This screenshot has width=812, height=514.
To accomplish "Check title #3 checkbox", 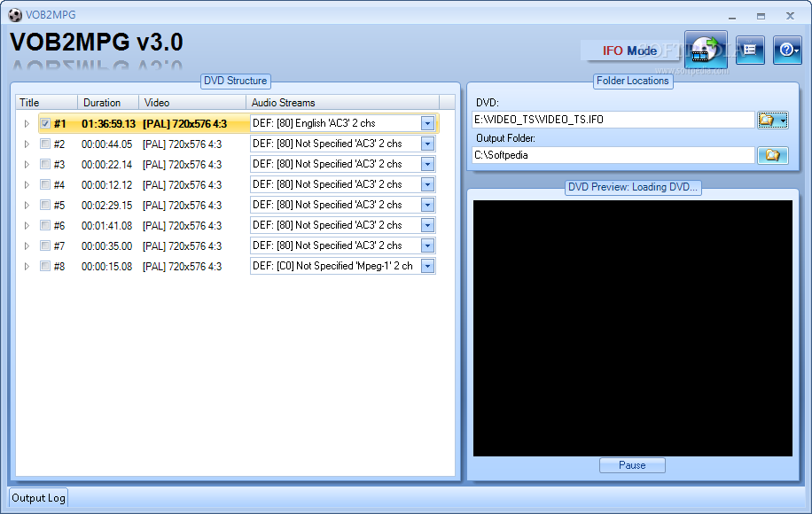I will click(45, 164).
